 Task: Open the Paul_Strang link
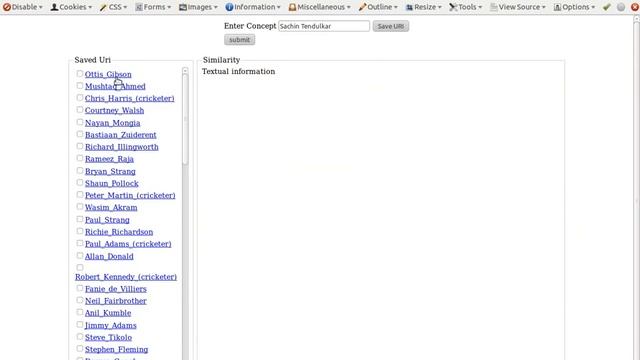pos(107,220)
